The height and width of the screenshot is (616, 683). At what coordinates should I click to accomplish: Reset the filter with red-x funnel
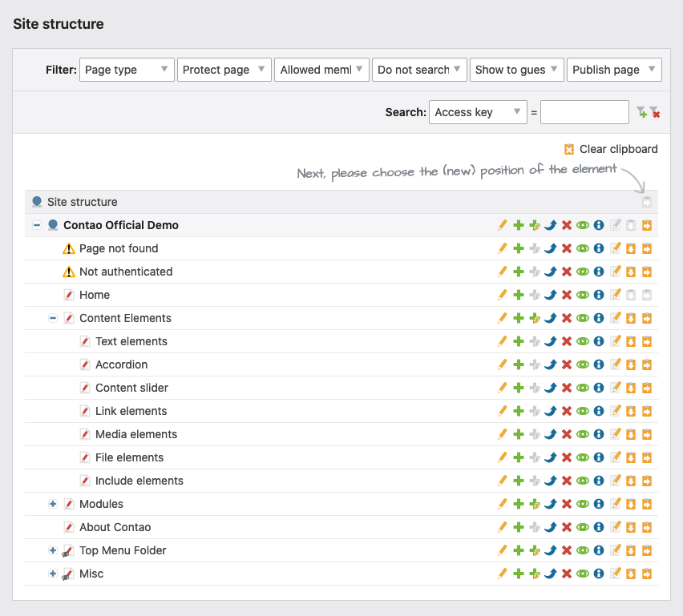(x=655, y=112)
